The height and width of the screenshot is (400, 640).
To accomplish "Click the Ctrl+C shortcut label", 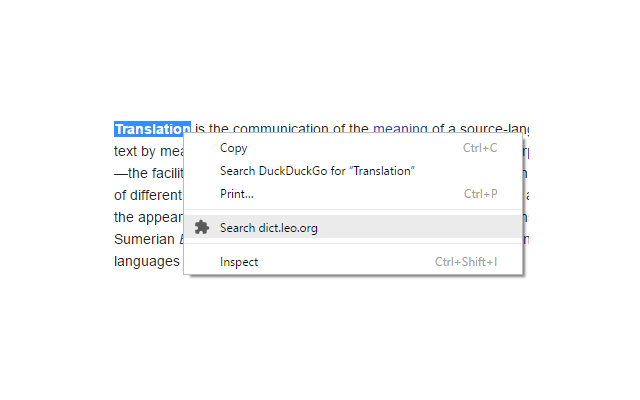I will (x=480, y=148).
